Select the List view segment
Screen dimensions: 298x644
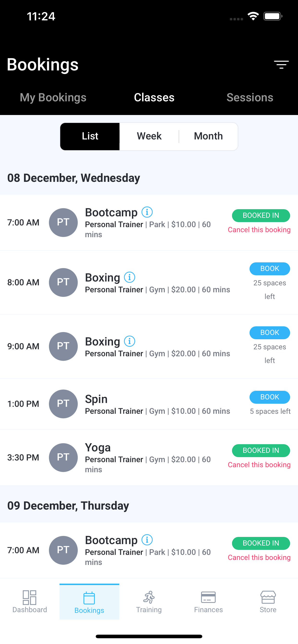(90, 136)
